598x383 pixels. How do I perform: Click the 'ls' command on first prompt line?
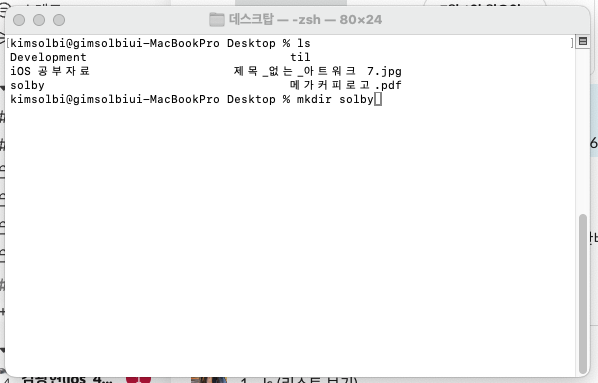pyautogui.click(x=304, y=43)
